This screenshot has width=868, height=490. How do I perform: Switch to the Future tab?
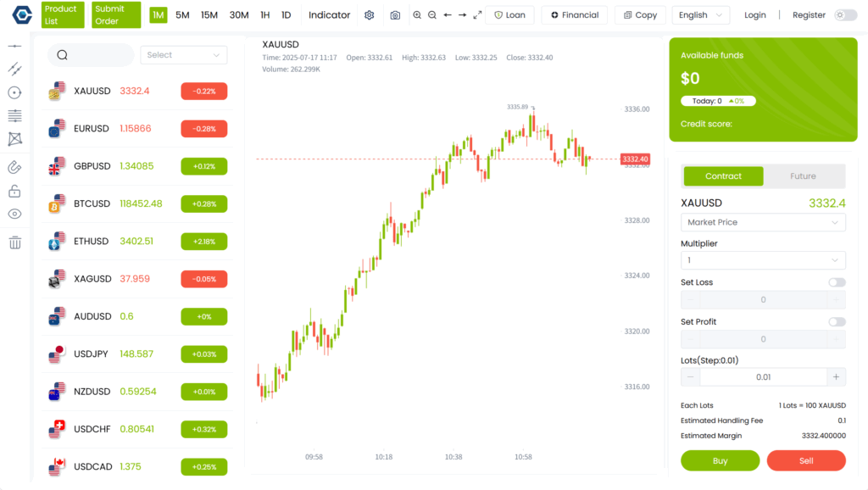click(x=803, y=176)
